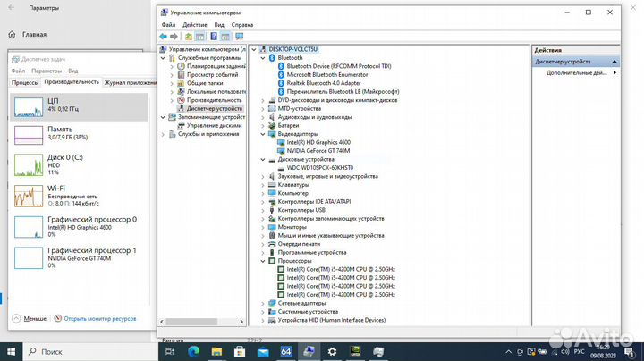Select NVIDIA GeForce GT 740M device
The image size is (644, 361).
318,150
